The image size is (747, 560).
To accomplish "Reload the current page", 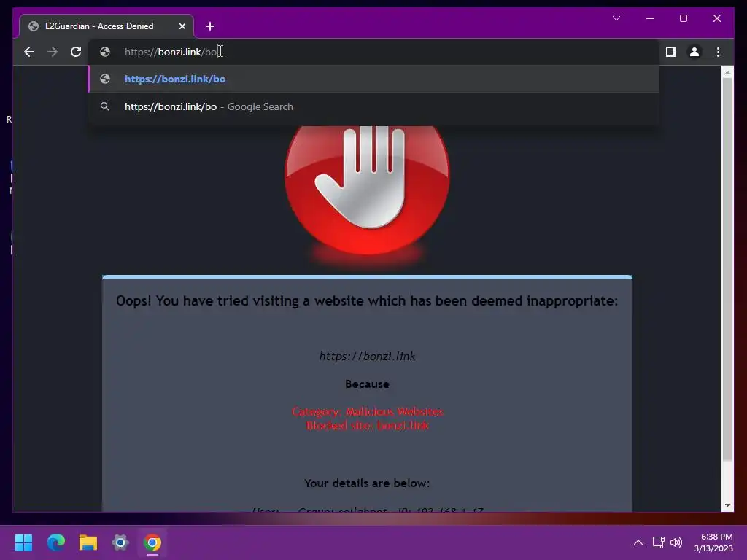I will pyautogui.click(x=76, y=52).
